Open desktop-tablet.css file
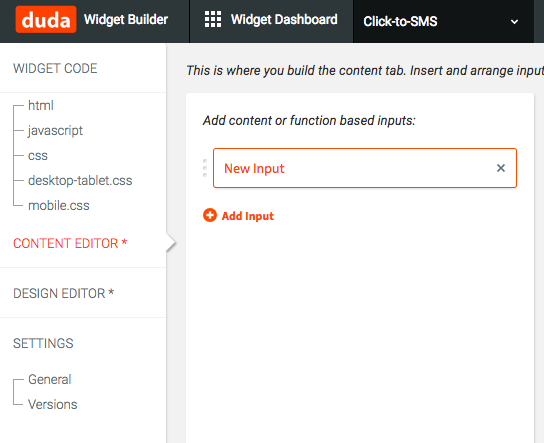This screenshot has width=544, height=443. (80, 180)
